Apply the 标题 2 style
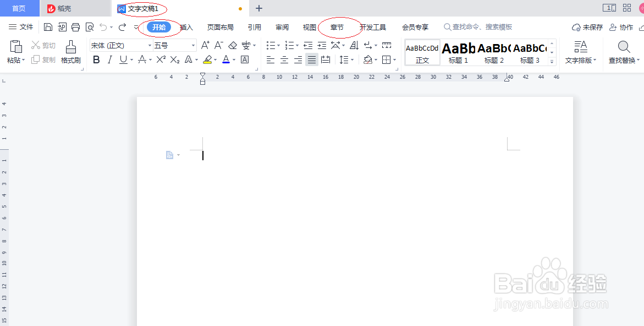 tap(494, 53)
